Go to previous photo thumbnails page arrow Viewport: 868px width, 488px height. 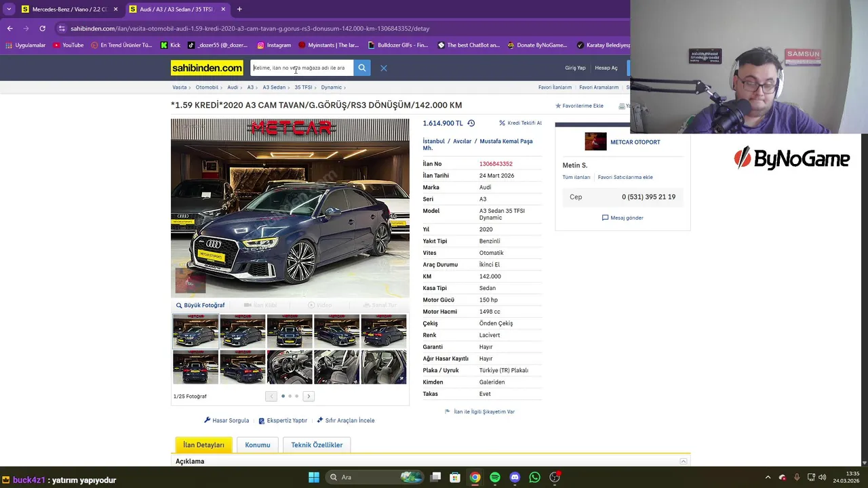pos(271,396)
